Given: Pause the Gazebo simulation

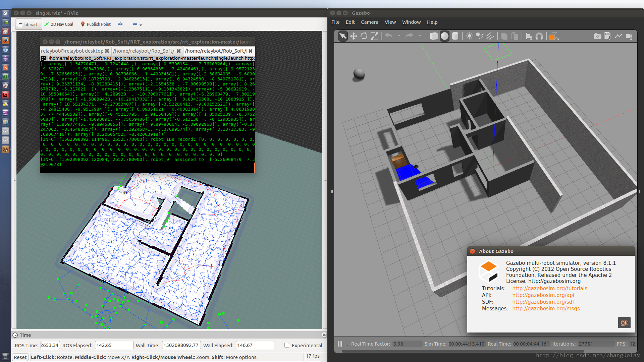Looking at the screenshot, I should 340,344.
